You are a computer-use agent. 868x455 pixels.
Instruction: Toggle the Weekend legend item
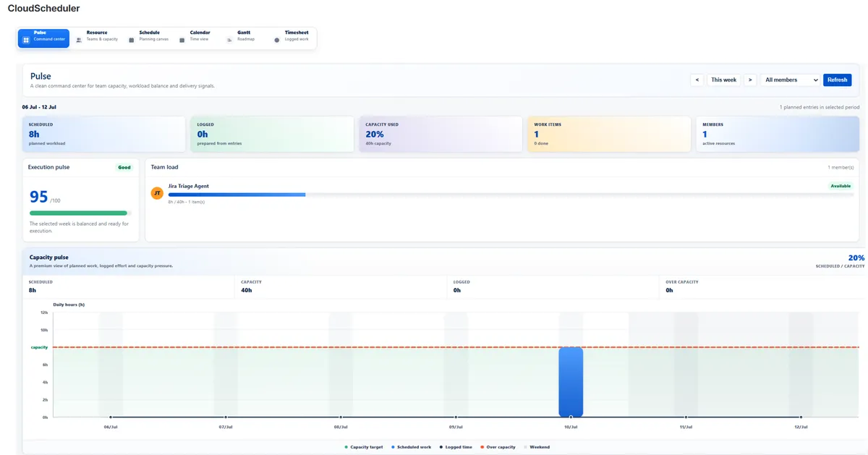pyautogui.click(x=537, y=447)
